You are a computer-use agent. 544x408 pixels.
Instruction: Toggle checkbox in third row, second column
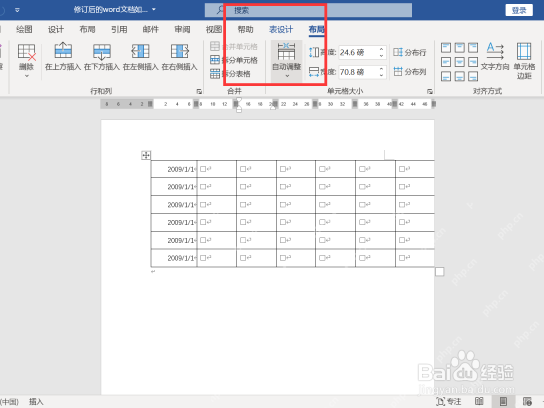tap(203, 205)
